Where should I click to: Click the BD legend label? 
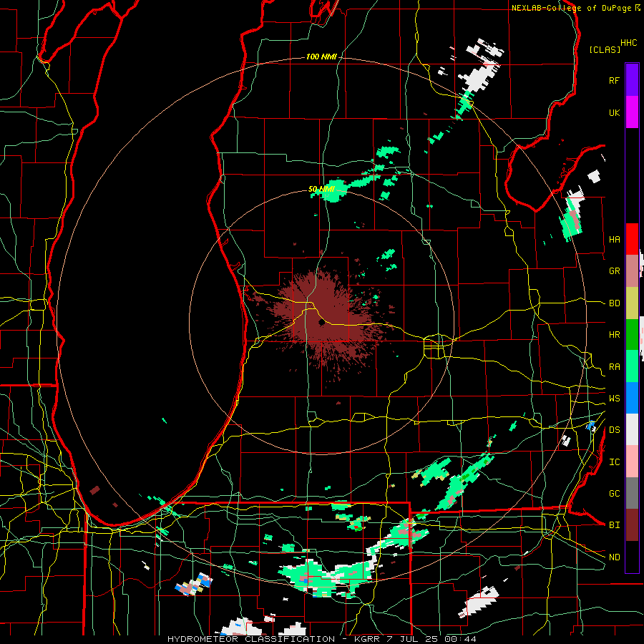coord(615,303)
